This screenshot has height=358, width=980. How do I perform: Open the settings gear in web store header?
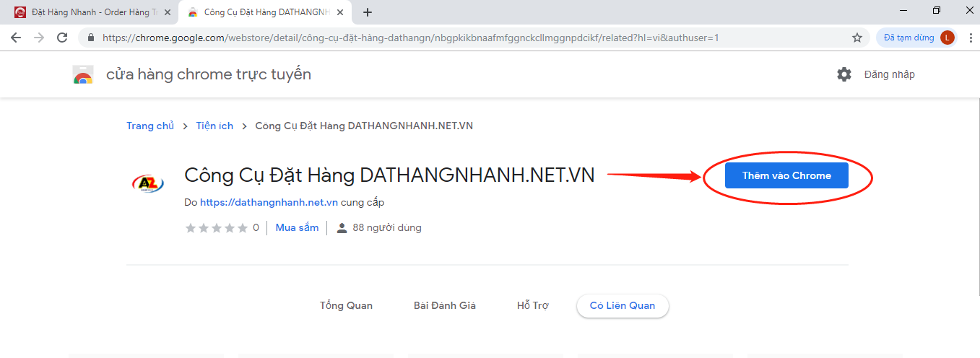tap(844, 74)
